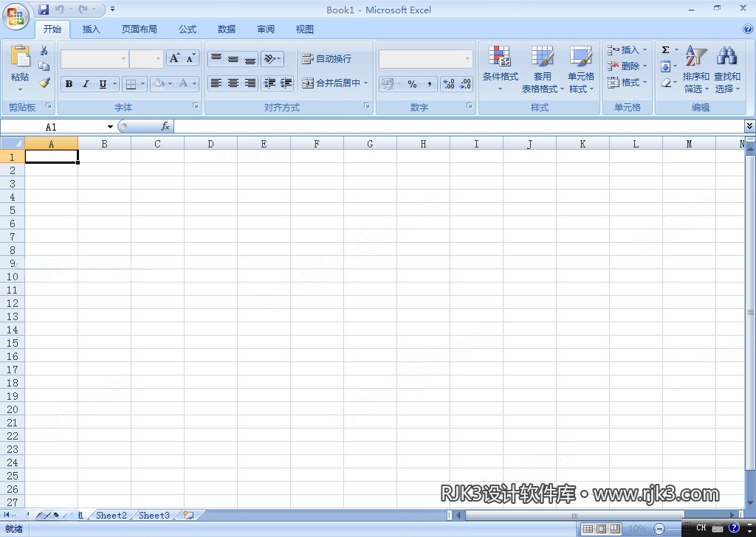
Task: Switch to 页面布局 ribbon tab
Action: point(140,30)
